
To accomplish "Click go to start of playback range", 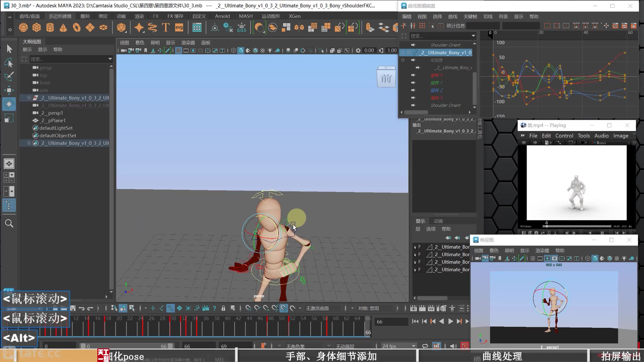I will coord(415,321).
